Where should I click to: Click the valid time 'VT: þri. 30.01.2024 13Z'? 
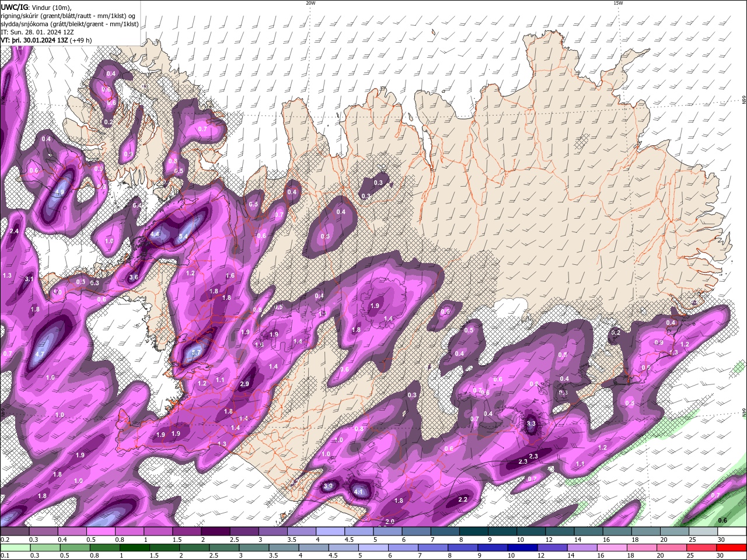[x=34, y=40]
